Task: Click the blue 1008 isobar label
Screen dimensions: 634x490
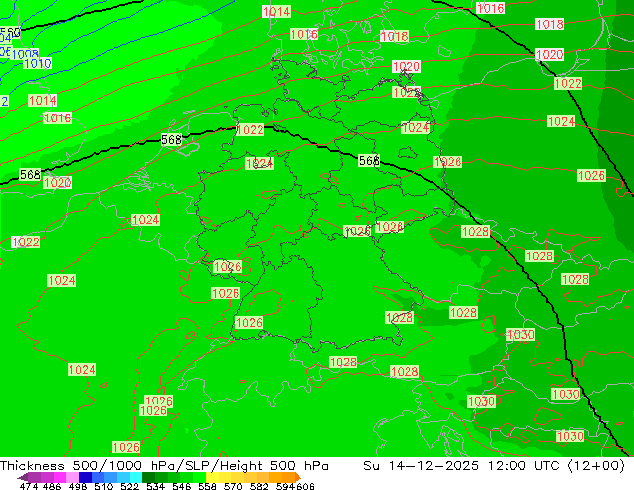Action: point(25,54)
